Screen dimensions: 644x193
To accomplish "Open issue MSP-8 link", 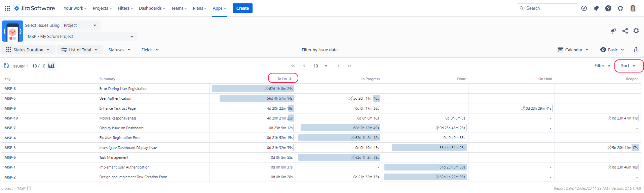I will [x=10, y=89].
